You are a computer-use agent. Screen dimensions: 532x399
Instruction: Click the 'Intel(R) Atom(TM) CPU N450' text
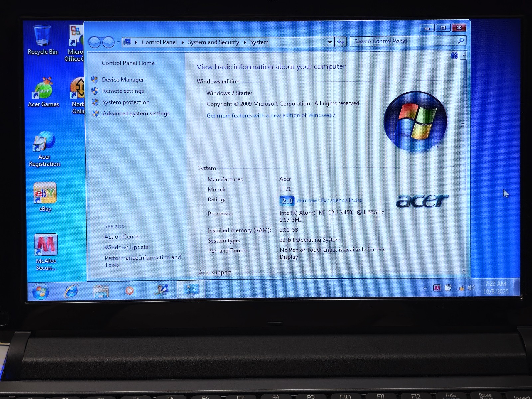coord(316,212)
